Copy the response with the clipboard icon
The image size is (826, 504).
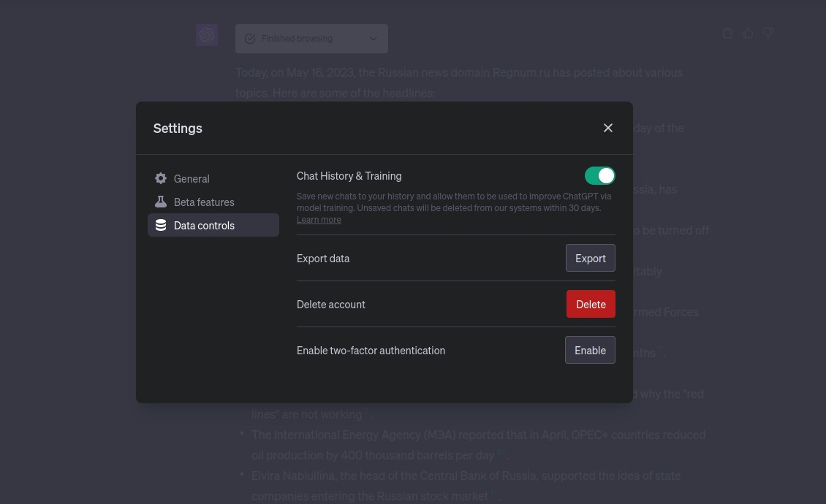pos(727,33)
